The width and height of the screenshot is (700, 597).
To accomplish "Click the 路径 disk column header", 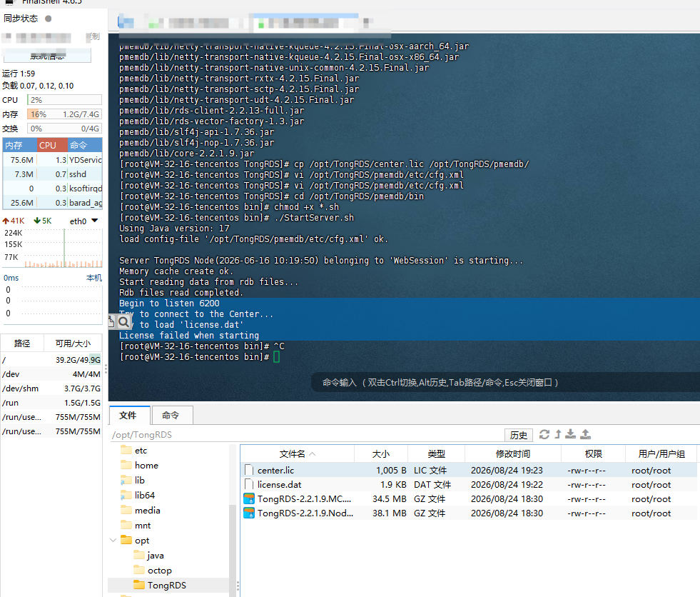I will pos(22,343).
